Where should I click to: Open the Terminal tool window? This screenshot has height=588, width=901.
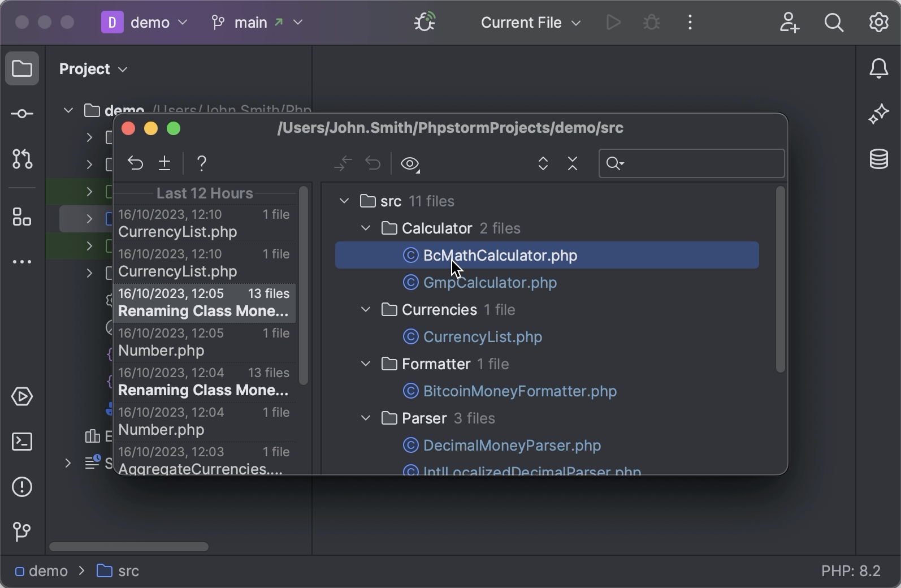22,442
